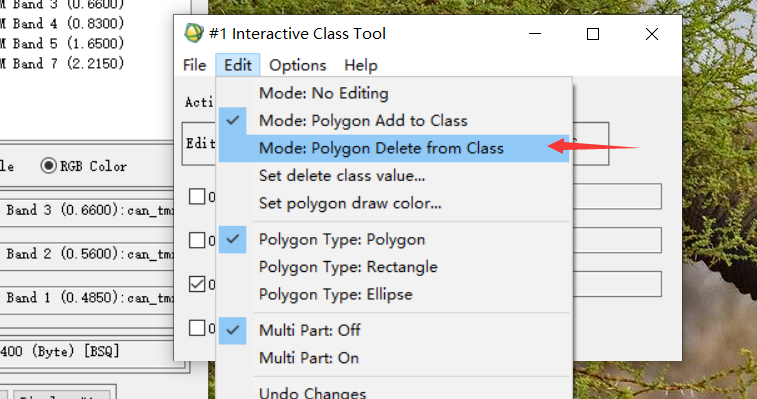Screen dimensions: 757x399
Task: Open the Options menu
Action: [x=297, y=65]
